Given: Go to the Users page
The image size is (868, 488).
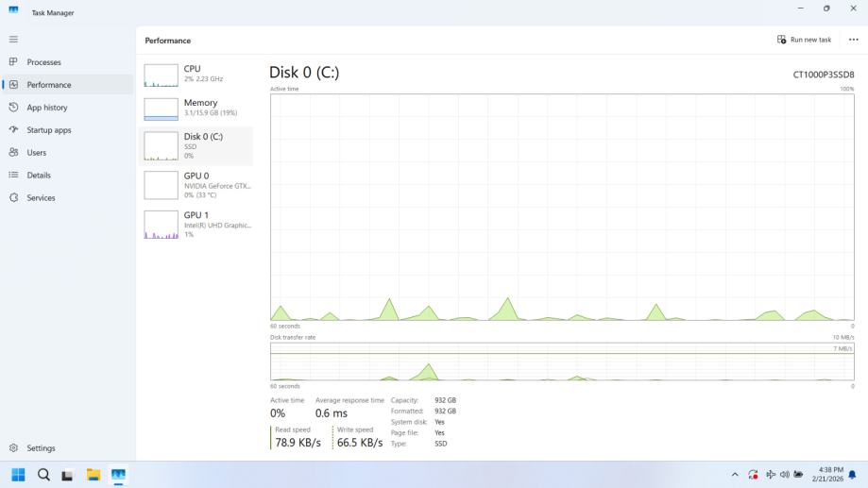Looking at the screenshot, I should pos(37,153).
